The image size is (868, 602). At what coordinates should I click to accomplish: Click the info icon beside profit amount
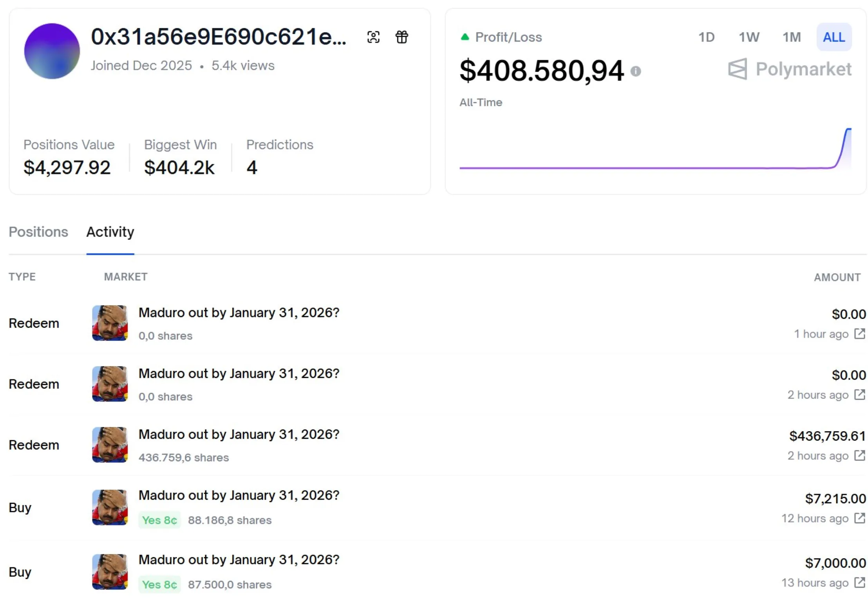click(x=635, y=71)
